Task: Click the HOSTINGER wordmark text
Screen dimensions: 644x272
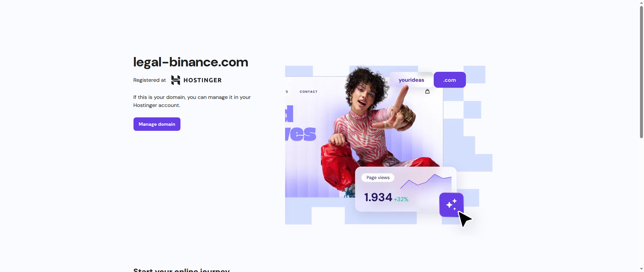Action: (x=203, y=80)
